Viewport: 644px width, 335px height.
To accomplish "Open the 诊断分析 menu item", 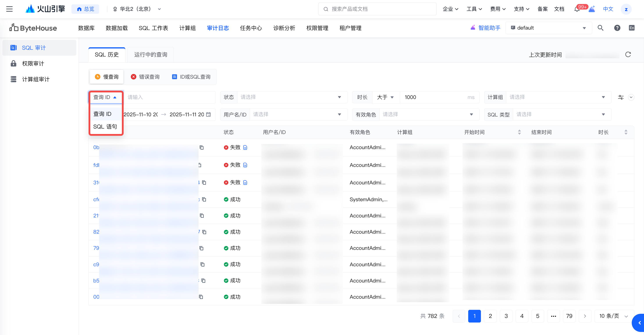I will (x=284, y=28).
